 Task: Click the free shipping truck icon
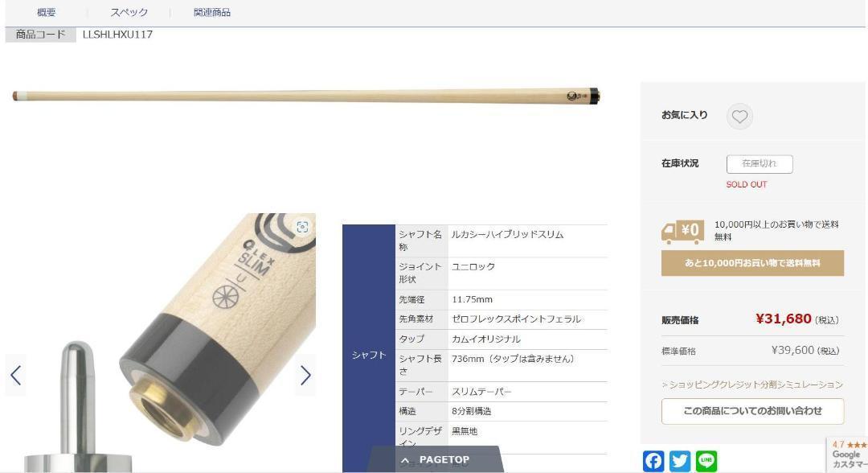pos(682,232)
